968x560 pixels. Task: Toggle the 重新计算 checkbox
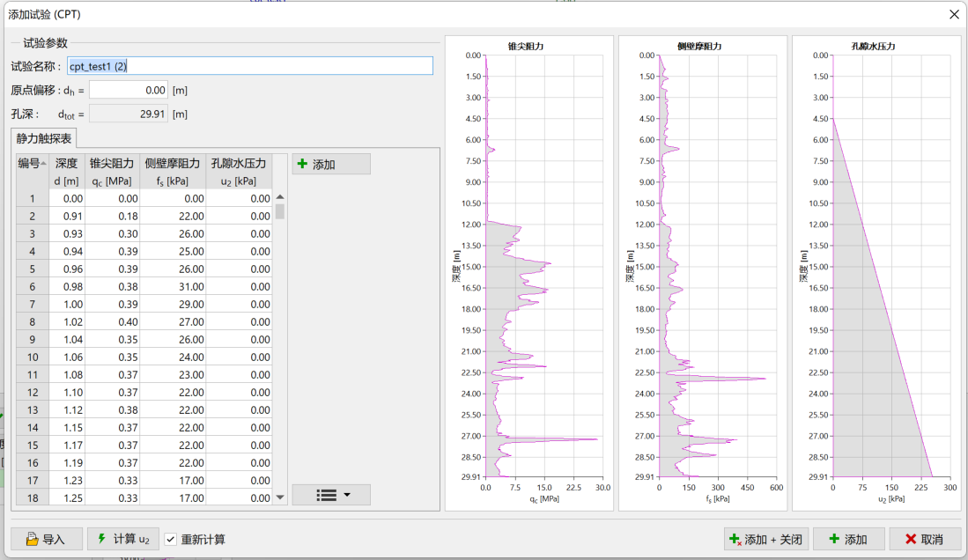171,539
